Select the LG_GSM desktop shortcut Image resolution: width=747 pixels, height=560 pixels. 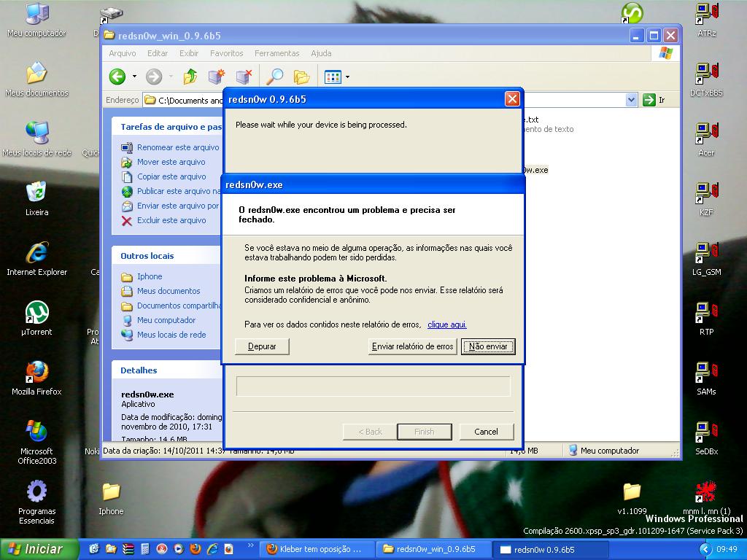[706, 259]
